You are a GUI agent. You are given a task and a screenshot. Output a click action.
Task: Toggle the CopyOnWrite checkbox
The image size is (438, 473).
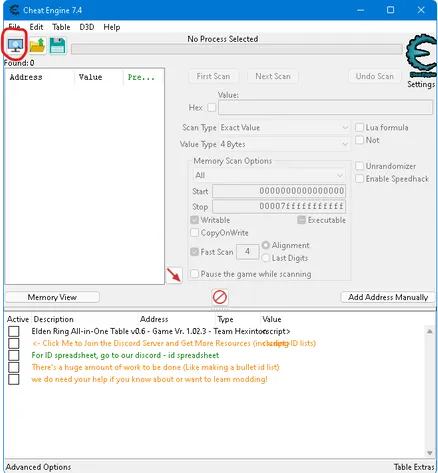[x=195, y=233]
